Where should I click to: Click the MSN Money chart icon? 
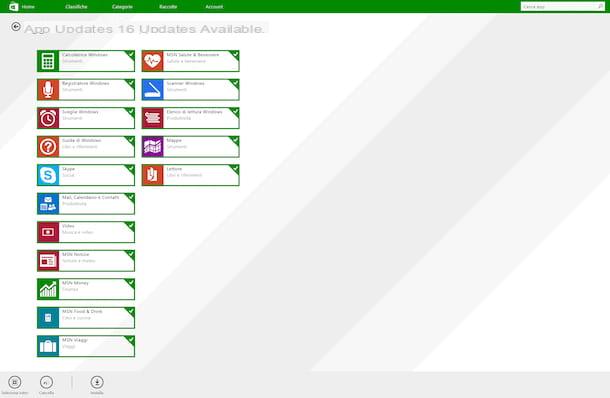pos(48,289)
